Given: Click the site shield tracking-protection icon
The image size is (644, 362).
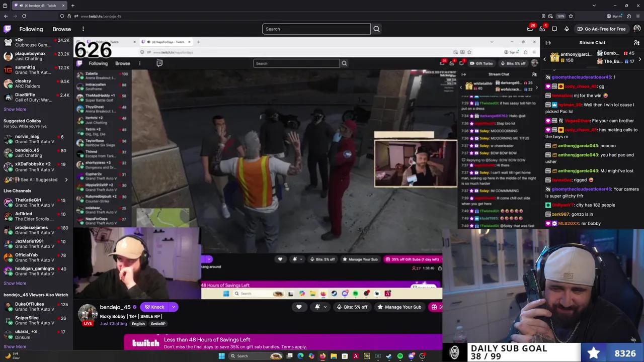Looking at the screenshot, I should (62, 16).
